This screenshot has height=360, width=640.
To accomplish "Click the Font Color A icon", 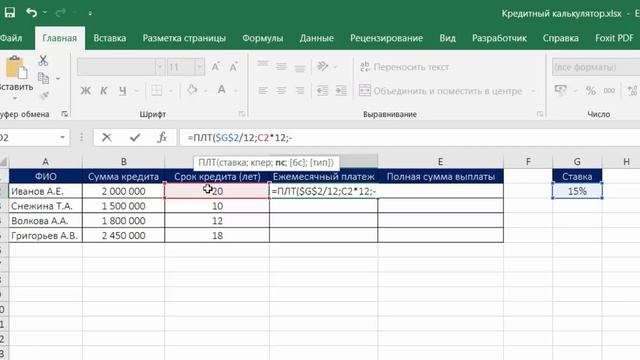I will point(222,90).
